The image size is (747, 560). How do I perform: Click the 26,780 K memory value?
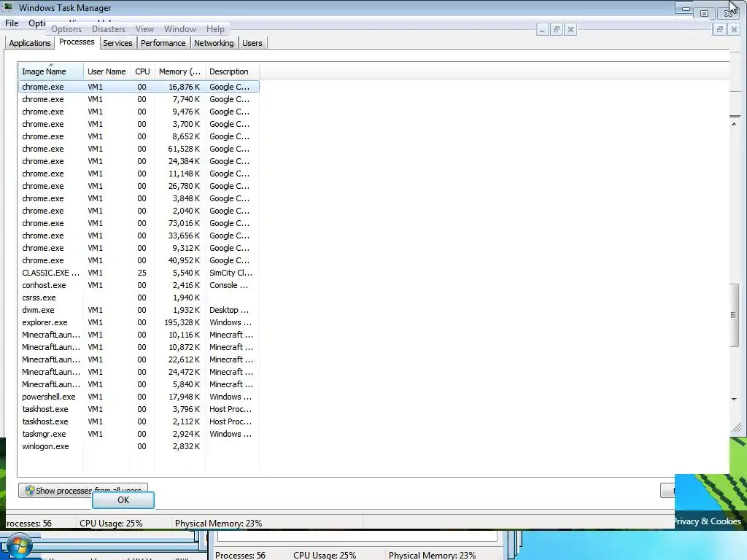184,186
